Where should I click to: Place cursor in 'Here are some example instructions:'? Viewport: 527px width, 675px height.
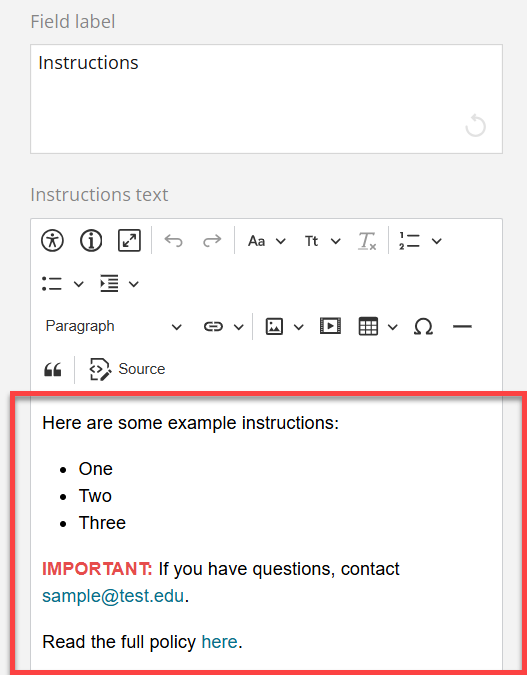[191, 423]
